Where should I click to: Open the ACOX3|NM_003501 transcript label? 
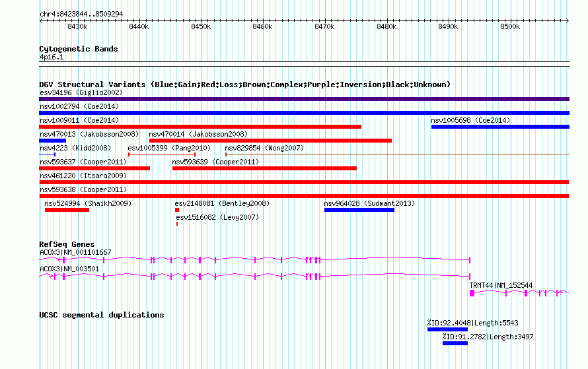(69, 269)
